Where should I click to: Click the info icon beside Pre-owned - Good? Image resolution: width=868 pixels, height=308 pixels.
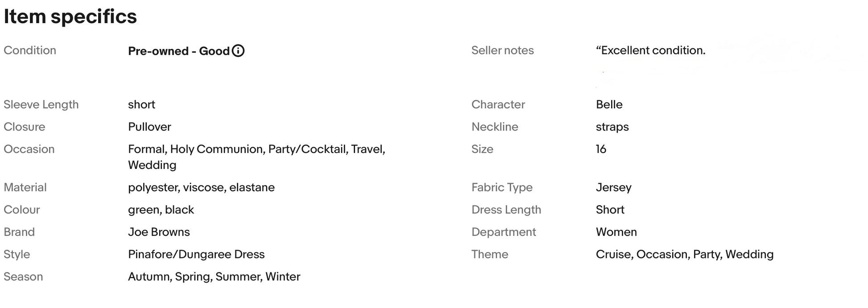(x=238, y=51)
